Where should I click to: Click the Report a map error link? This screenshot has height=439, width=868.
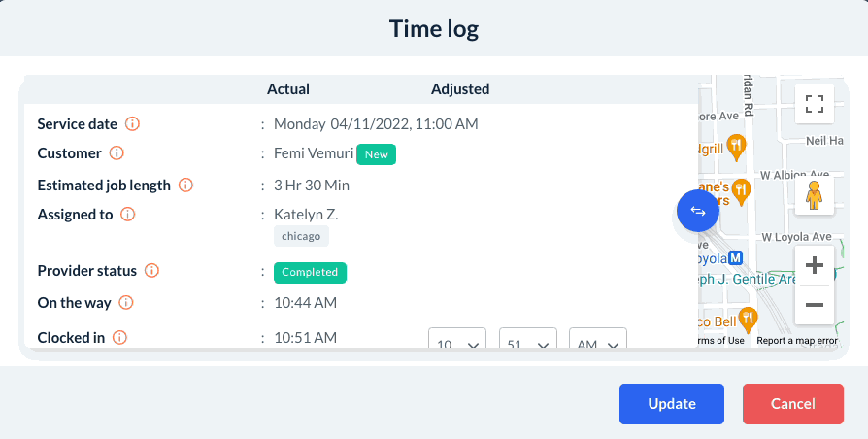(x=796, y=340)
